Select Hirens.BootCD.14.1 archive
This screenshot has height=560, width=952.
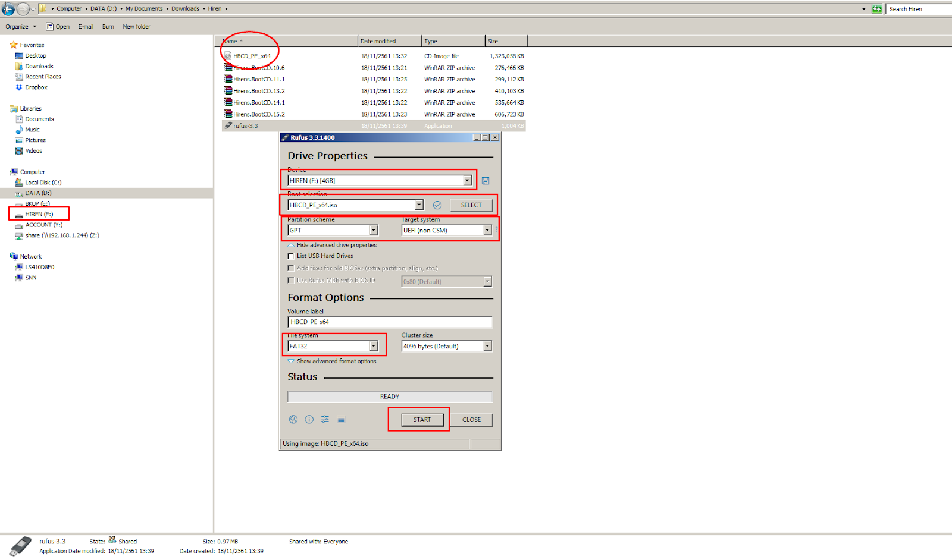374,102
